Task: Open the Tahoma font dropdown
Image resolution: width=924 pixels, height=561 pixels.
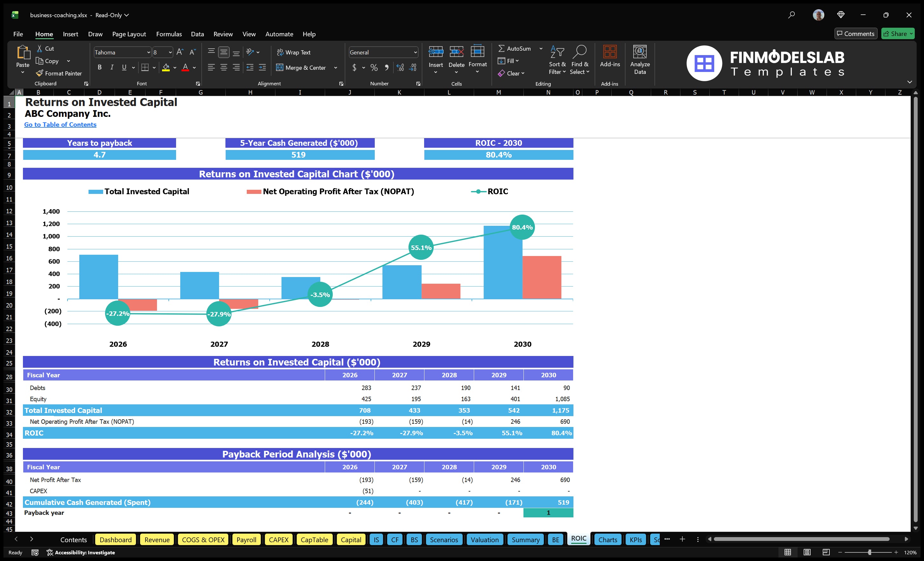Action: pos(149,52)
